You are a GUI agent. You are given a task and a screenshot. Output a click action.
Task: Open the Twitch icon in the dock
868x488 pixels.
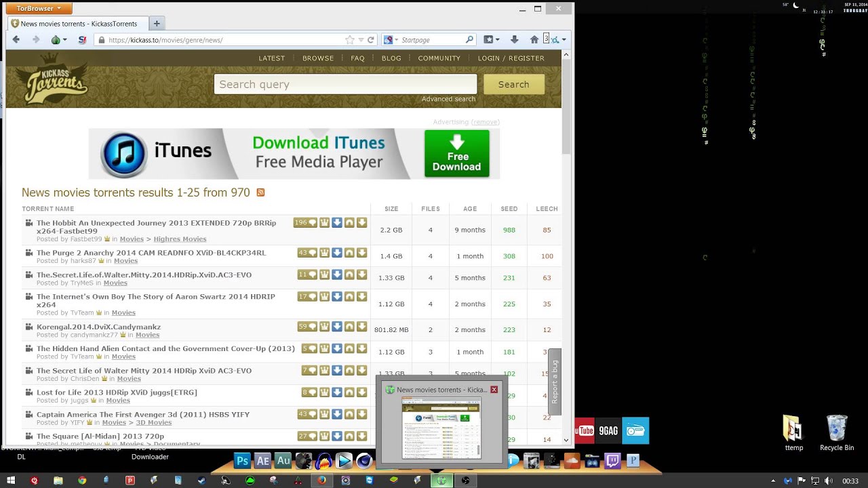pos(612,461)
